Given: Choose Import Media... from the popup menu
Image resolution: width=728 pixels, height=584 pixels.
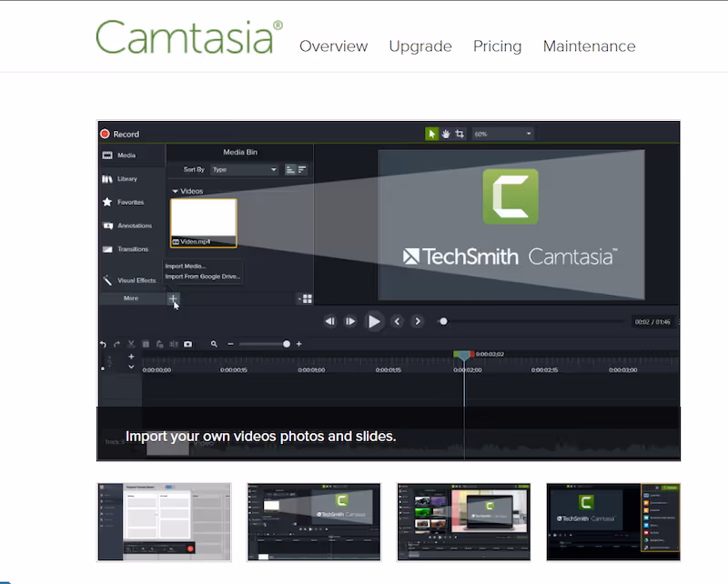Looking at the screenshot, I should [x=186, y=266].
